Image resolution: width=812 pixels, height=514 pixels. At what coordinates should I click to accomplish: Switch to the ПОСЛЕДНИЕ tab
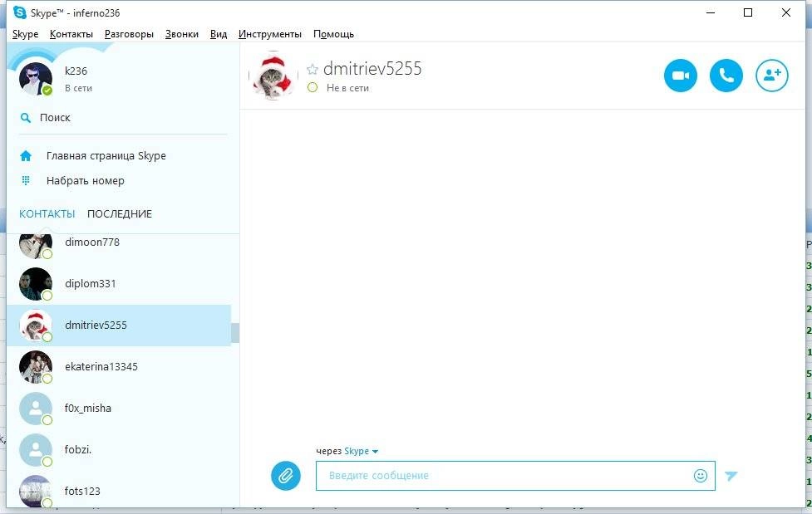click(x=120, y=213)
